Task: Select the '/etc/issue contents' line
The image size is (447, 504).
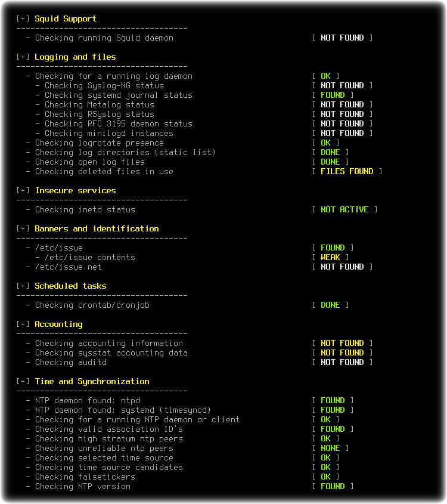Action: 90,258
